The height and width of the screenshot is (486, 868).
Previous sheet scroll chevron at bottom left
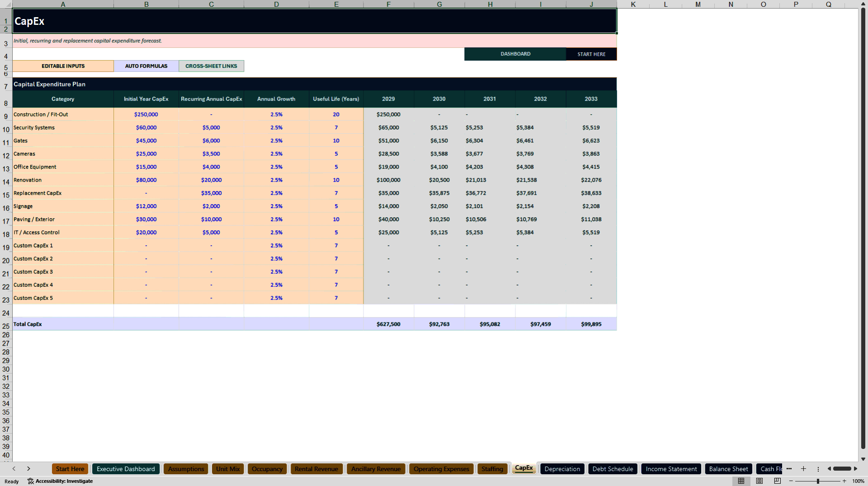14,469
